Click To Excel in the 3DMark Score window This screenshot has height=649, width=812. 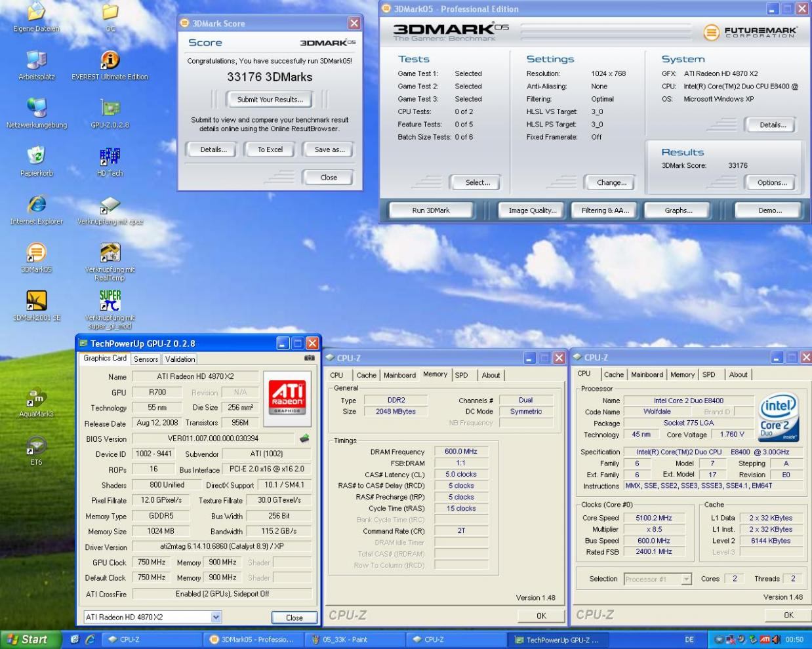pos(270,149)
